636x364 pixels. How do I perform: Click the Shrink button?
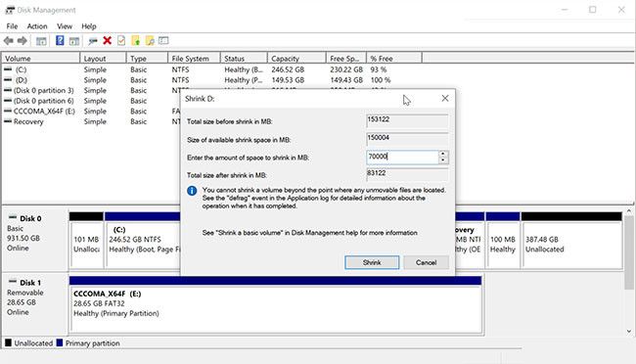pos(372,262)
